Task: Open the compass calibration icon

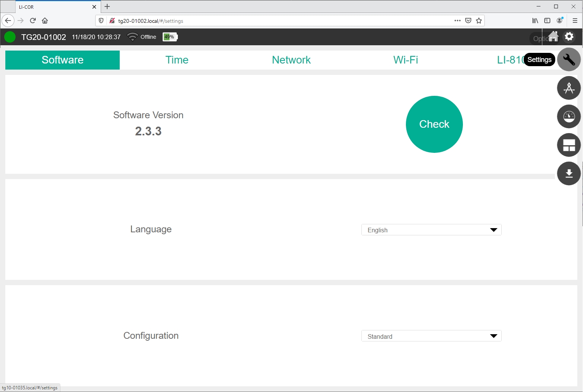Action: pyautogui.click(x=569, y=88)
